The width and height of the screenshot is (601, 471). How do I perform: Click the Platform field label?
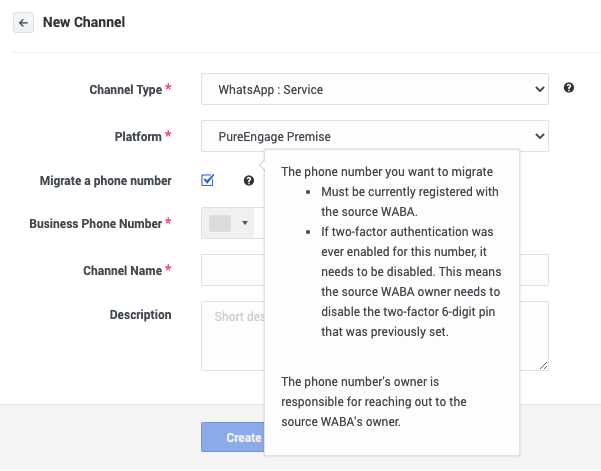138,135
